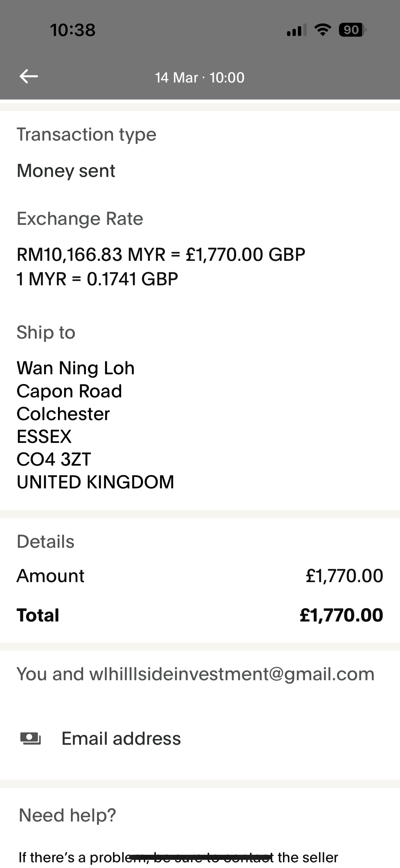
Task: Tap the money card icon beside Email address
Action: pos(31,738)
